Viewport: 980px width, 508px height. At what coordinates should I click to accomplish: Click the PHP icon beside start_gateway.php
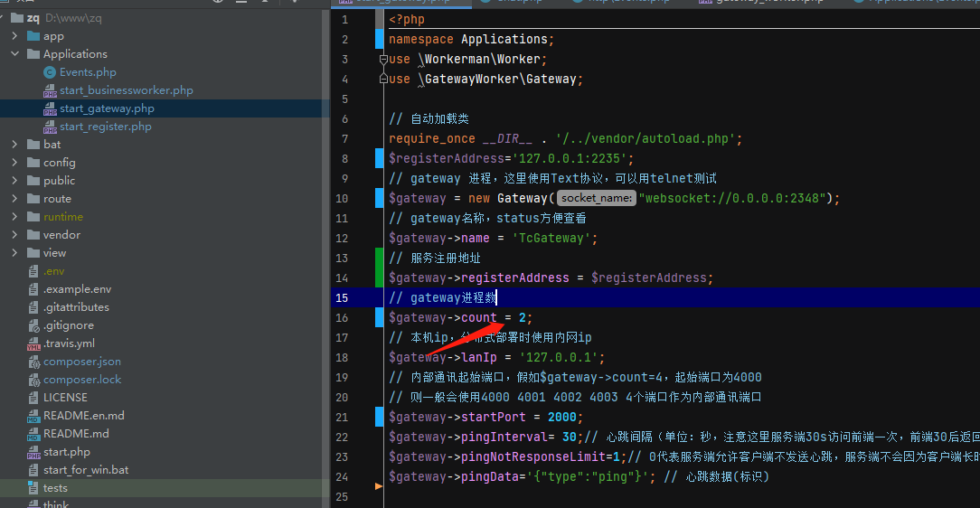tap(50, 108)
